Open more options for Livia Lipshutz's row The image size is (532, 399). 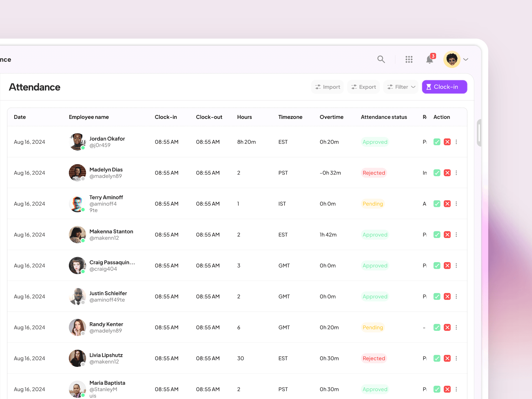(x=456, y=358)
